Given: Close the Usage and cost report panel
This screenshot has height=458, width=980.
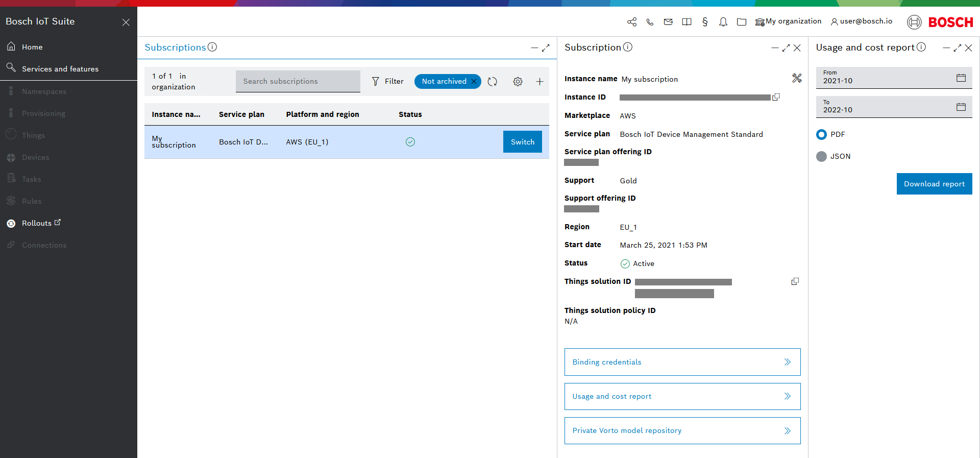Looking at the screenshot, I should click(x=969, y=48).
